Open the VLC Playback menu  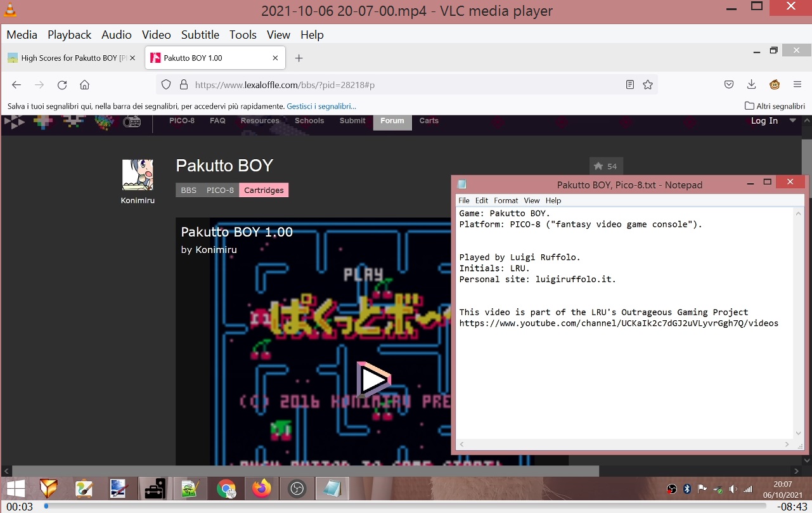[69, 35]
